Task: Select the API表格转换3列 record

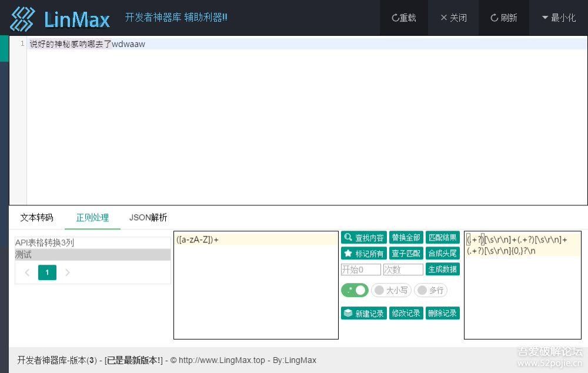Action: point(93,243)
